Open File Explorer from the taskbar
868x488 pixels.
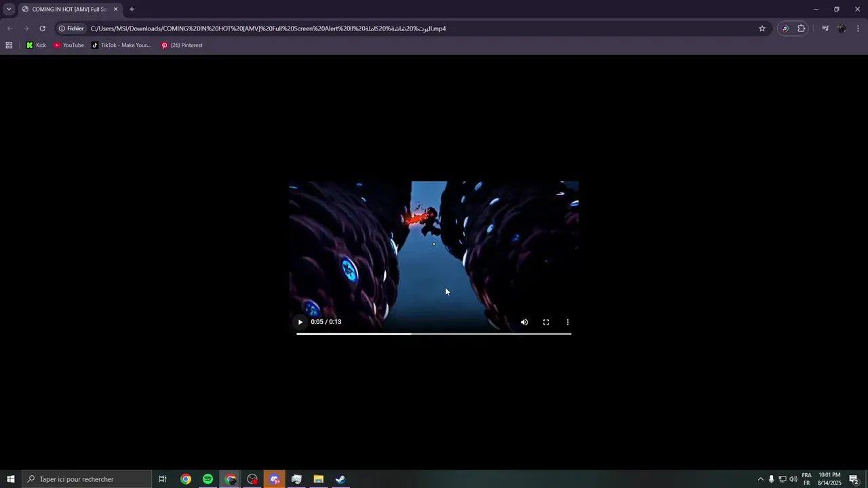pos(319,479)
